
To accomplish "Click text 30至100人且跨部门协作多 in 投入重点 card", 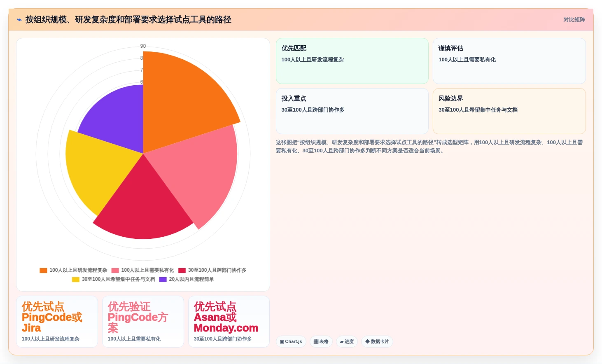I will 313,110.
